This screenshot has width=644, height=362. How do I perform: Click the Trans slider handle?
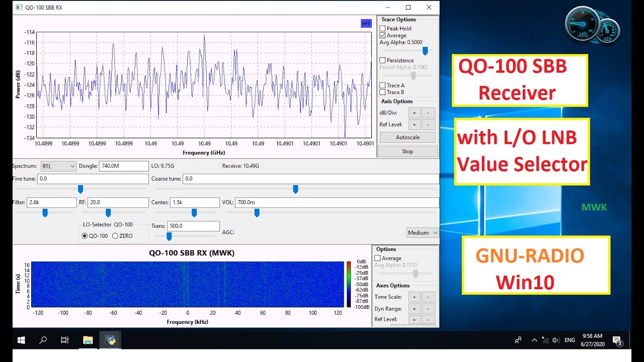169,236
